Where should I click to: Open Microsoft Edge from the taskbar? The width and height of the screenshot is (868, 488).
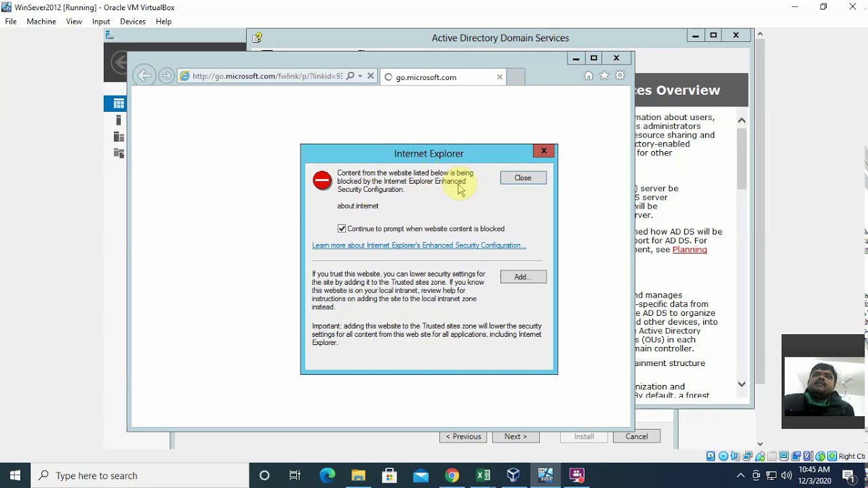(327, 475)
